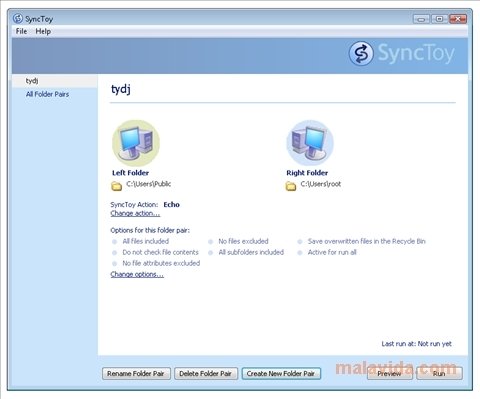Click 'All files included' option text
This screenshot has width=480, height=399.
pyautogui.click(x=146, y=241)
